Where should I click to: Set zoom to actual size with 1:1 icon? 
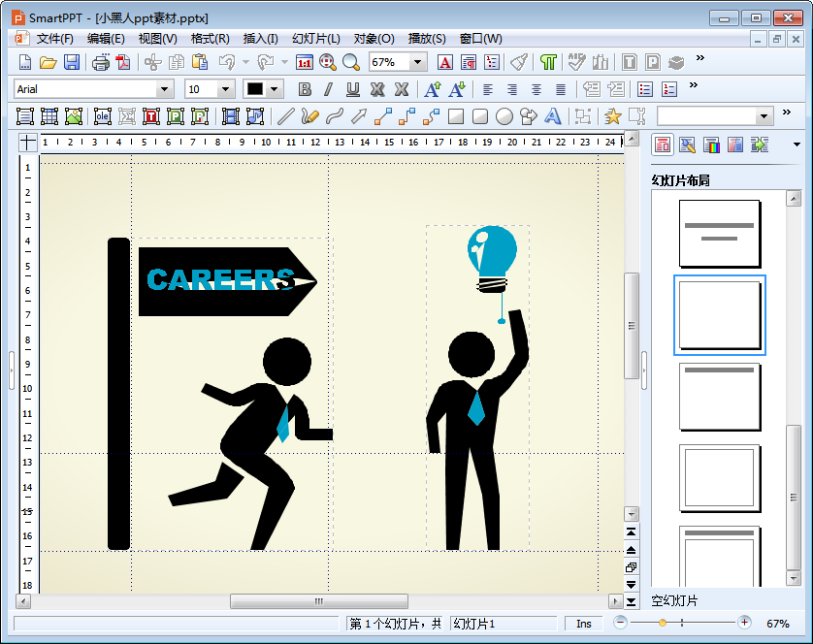(305, 62)
